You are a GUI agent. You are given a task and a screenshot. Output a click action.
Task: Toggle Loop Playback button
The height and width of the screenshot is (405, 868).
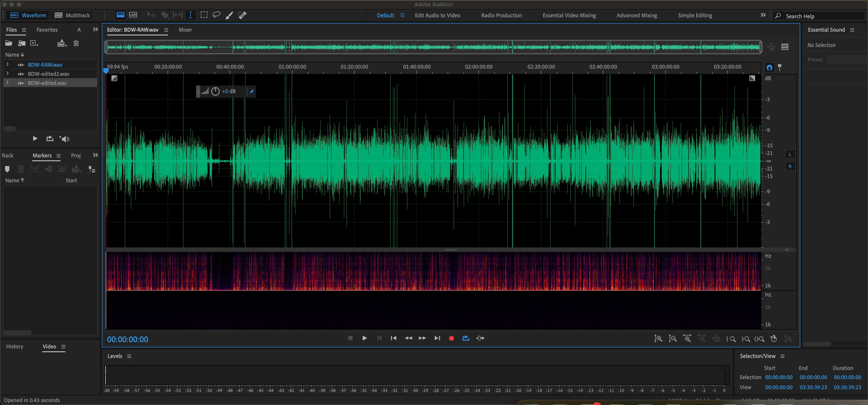click(466, 338)
